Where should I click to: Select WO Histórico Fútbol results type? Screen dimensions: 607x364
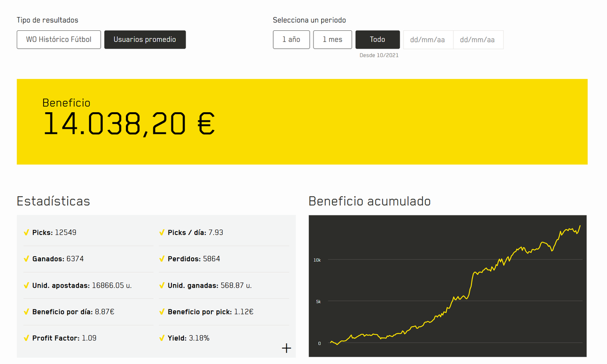(59, 39)
